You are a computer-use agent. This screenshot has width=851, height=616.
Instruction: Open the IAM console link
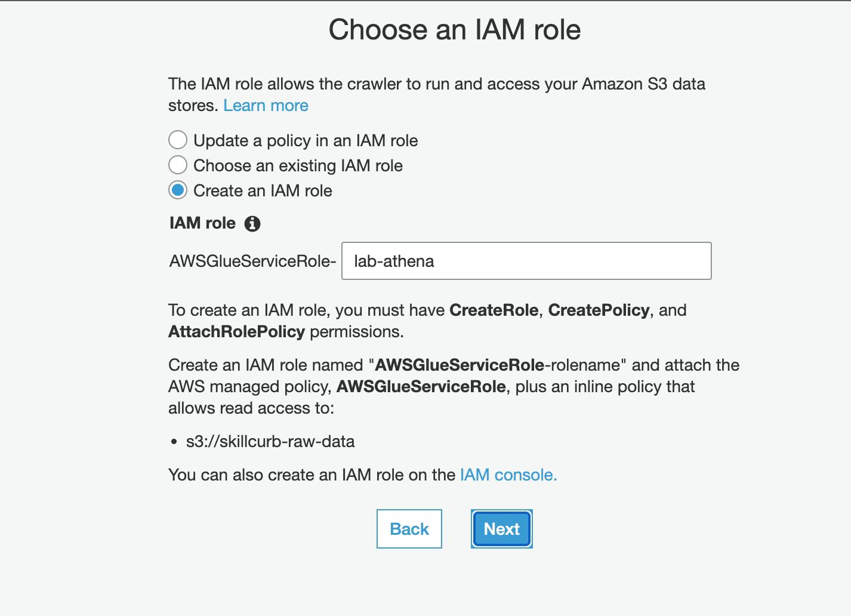coord(508,475)
